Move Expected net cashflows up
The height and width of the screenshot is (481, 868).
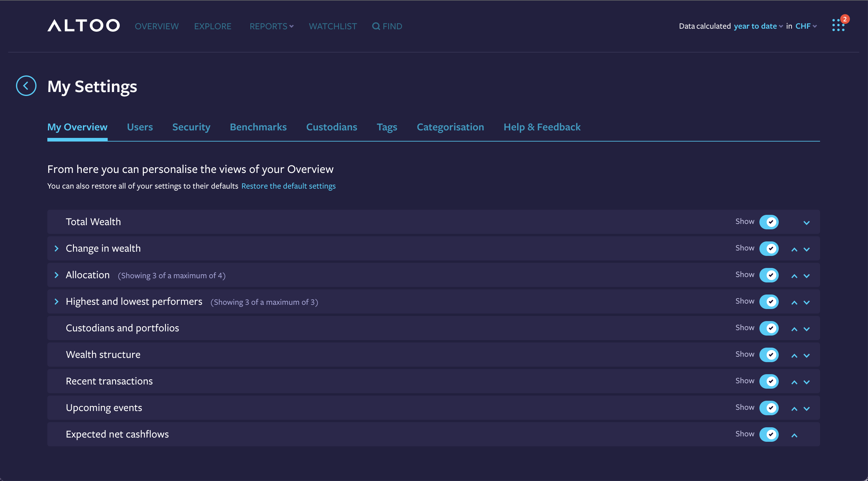[794, 435]
